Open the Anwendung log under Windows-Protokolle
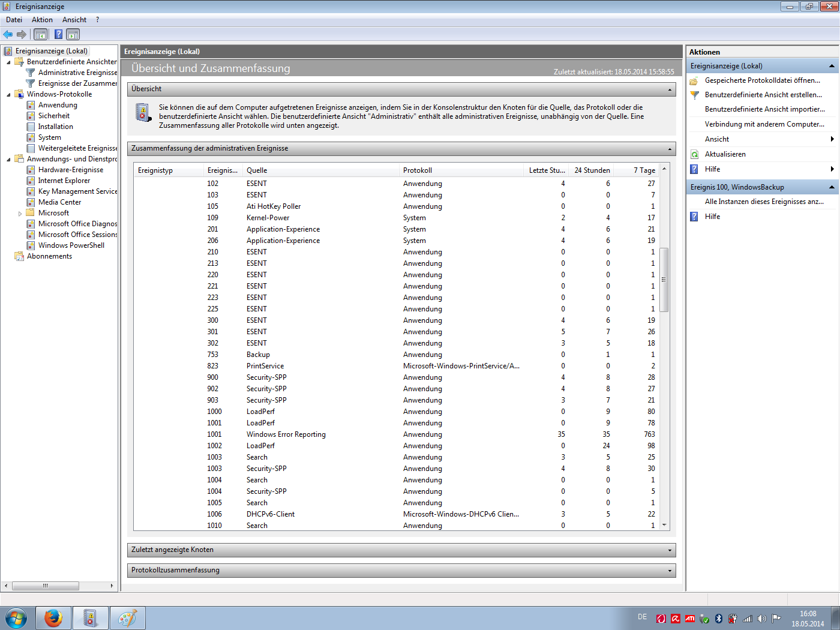Viewport: 840px width, 630px height. tap(58, 105)
